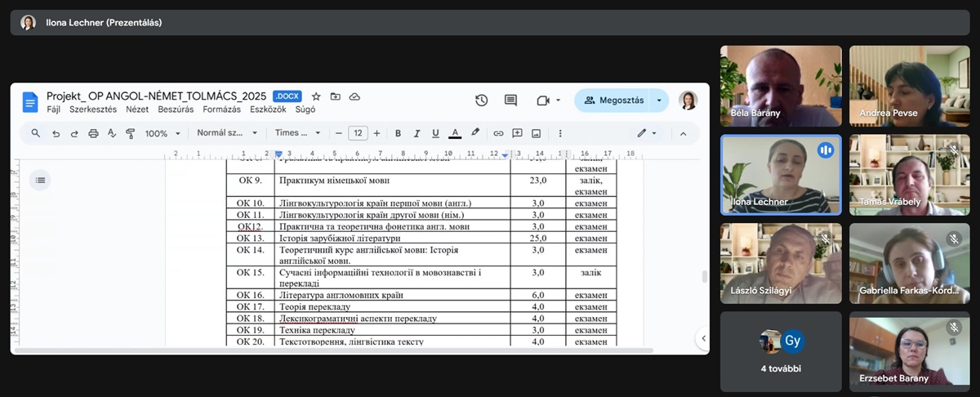Screen dimensions: 980x397
Task: Click the Megosztás share button
Action: pyautogui.click(x=614, y=100)
